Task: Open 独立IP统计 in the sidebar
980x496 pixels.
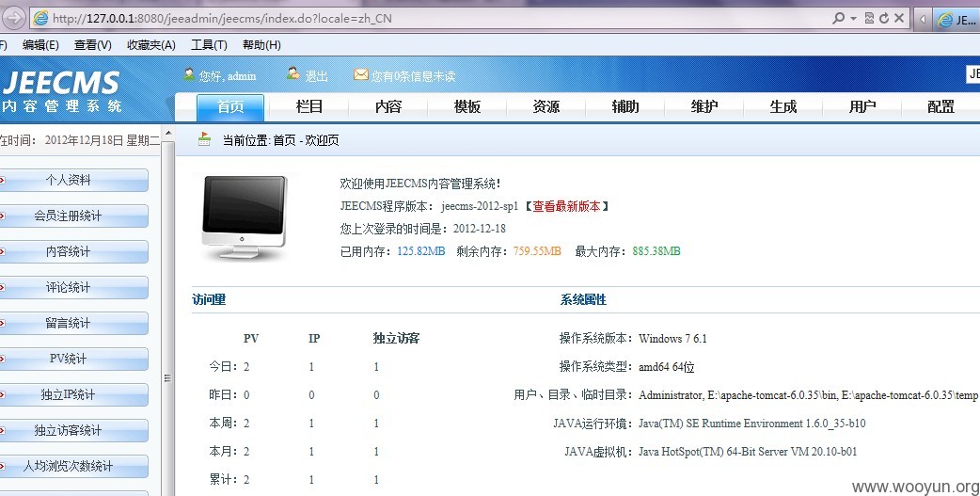Action: click(73, 394)
